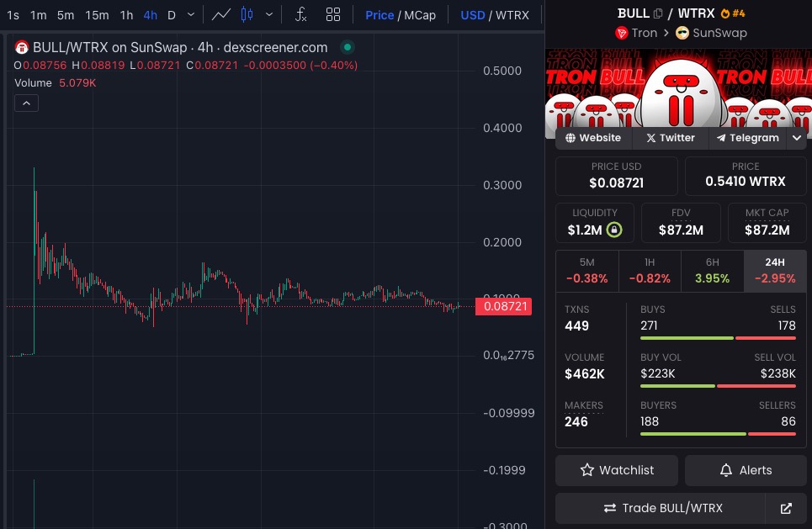The width and height of the screenshot is (812, 529).
Task: Open price Alerts
Action: coord(746,470)
